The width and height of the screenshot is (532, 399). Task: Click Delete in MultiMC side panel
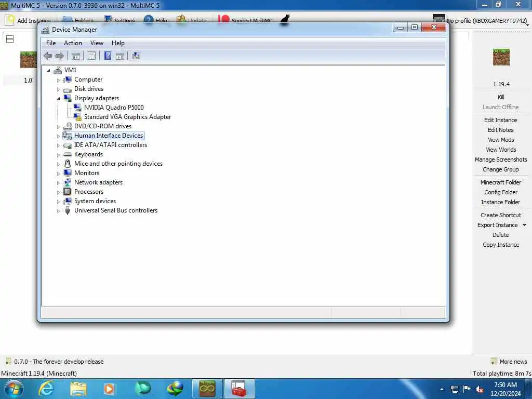click(x=500, y=235)
